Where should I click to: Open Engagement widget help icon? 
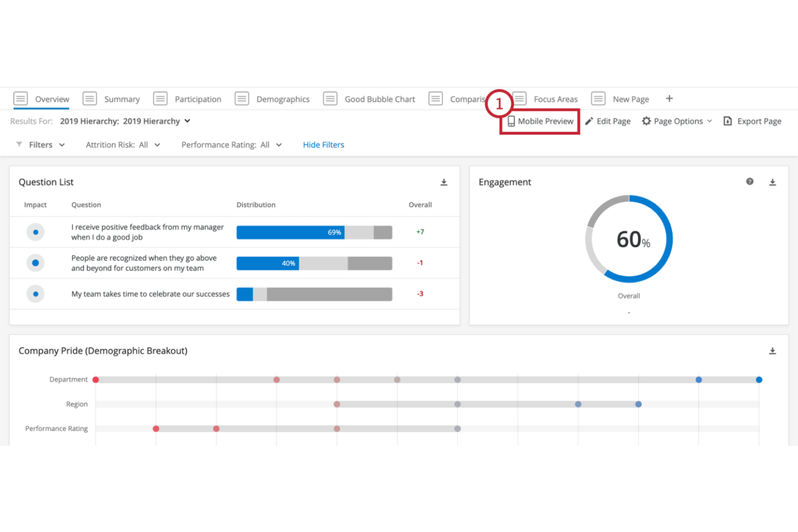pos(749,182)
